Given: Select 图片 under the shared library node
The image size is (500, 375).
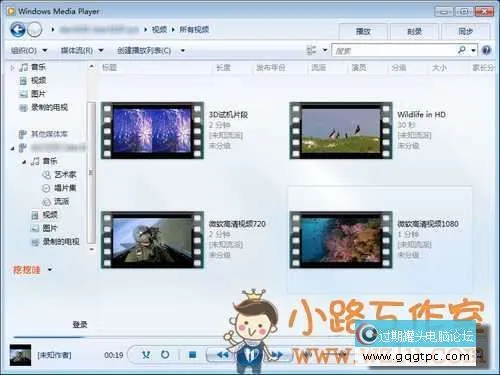Looking at the screenshot, I should (x=50, y=228).
